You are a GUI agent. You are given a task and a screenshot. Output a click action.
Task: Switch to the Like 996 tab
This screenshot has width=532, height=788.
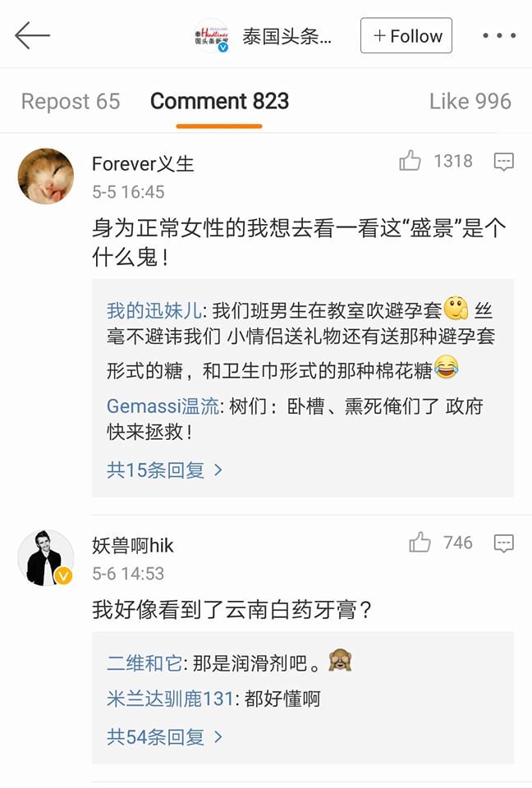tap(470, 102)
